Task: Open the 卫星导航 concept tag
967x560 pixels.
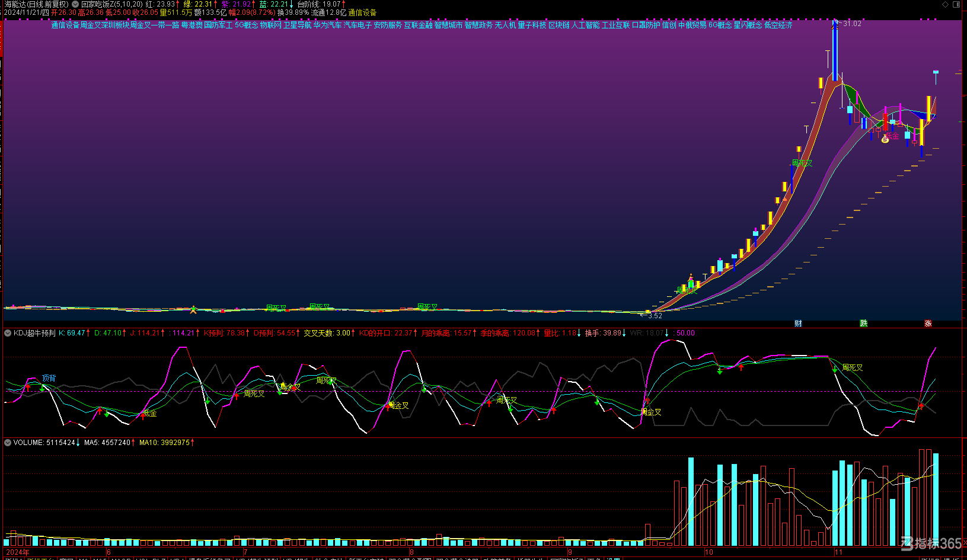Action: tap(297, 25)
